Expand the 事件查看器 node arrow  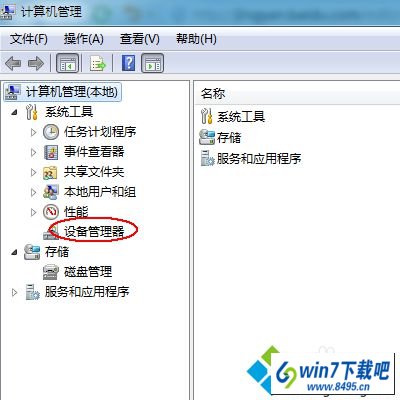point(33,152)
